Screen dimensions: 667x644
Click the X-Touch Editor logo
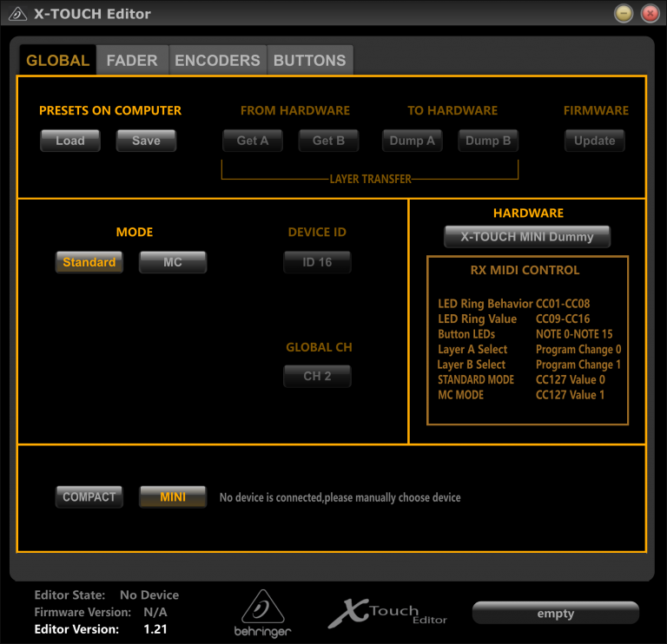pos(387,614)
